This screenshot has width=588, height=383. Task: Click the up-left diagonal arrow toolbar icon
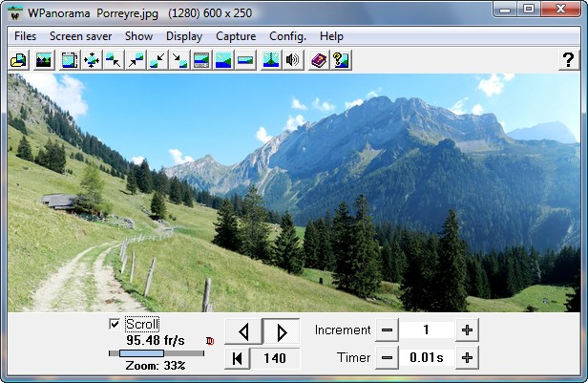[114, 60]
